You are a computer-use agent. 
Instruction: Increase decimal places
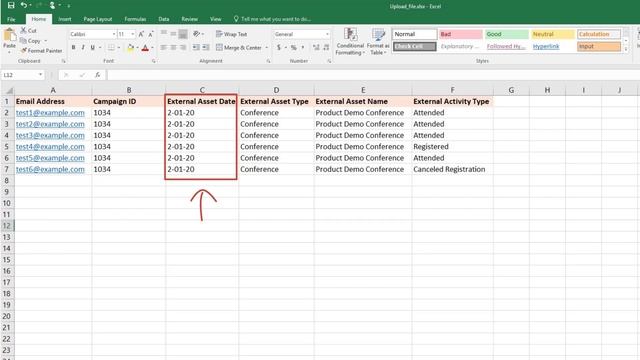click(x=316, y=48)
